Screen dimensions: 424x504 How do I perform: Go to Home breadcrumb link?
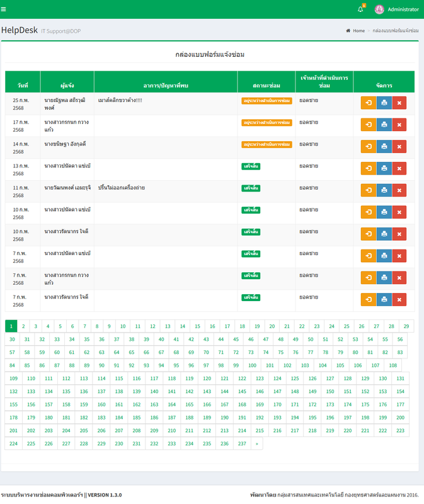(x=358, y=30)
